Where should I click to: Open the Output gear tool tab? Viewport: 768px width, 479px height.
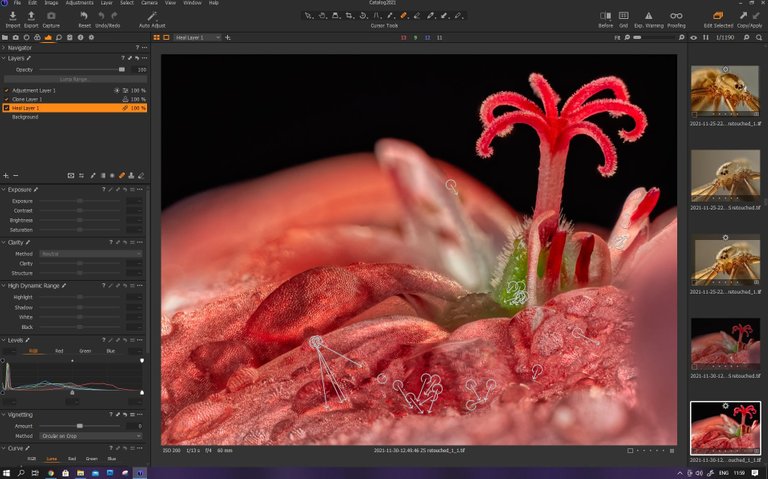coord(91,37)
